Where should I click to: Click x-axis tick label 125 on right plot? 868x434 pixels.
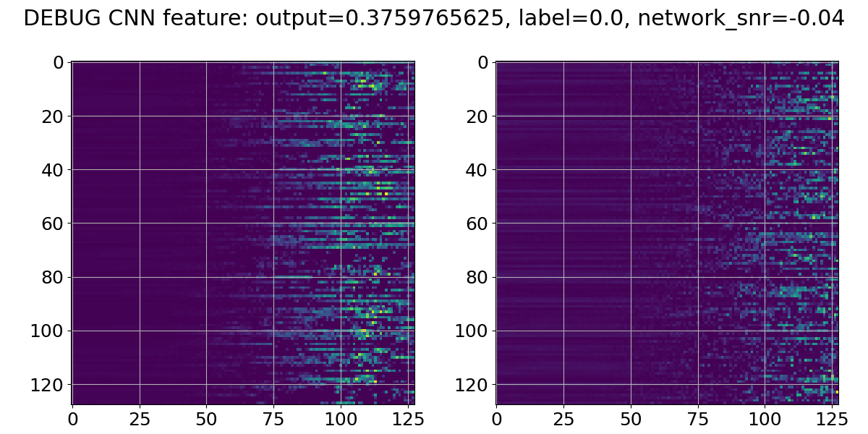832,419
